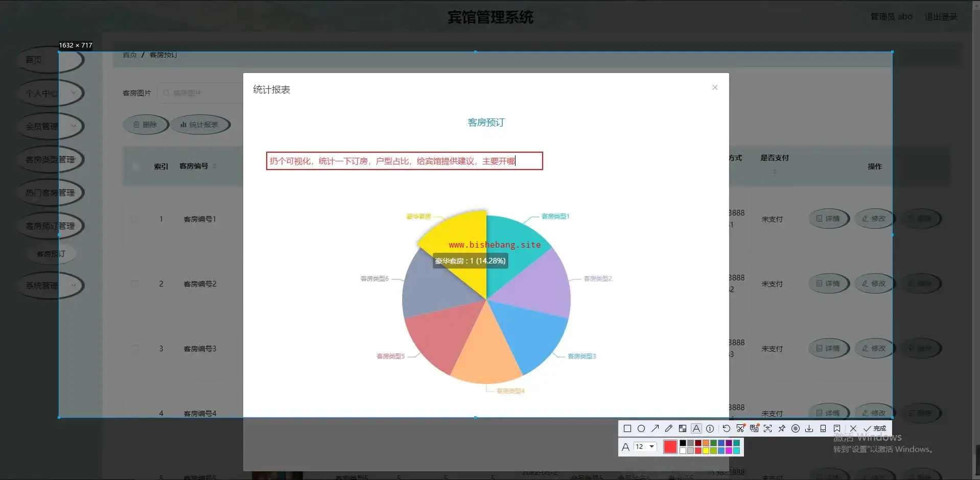Click the bookmark icon in the capture toolbar
This screenshot has width=980, height=480.
(837, 428)
